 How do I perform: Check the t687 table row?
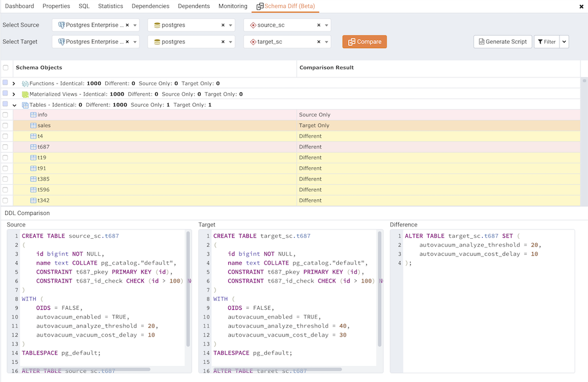[5, 147]
